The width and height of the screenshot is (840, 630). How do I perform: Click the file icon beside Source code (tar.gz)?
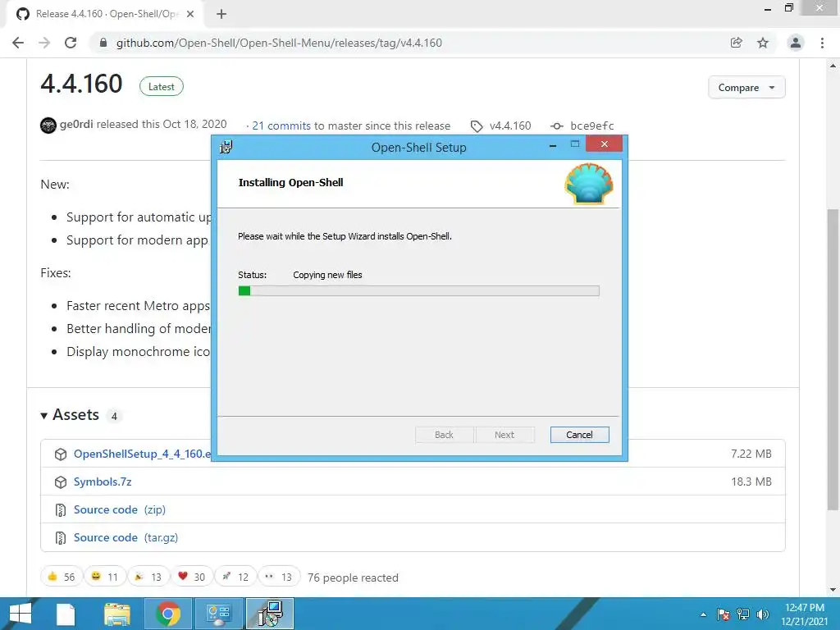61,538
